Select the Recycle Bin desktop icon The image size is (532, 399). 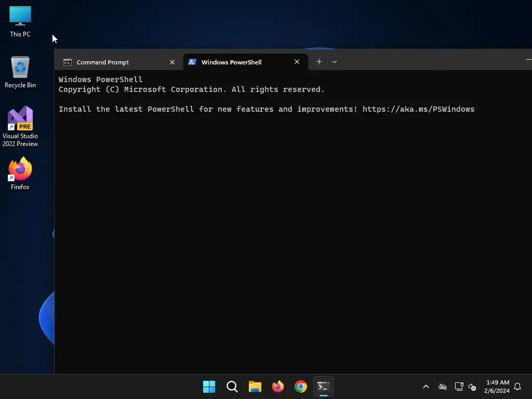click(20, 72)
